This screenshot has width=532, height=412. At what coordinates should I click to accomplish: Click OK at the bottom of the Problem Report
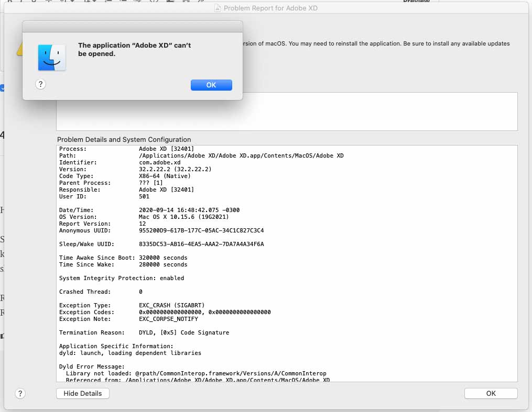pyautogui.click(x=491, y=393)
